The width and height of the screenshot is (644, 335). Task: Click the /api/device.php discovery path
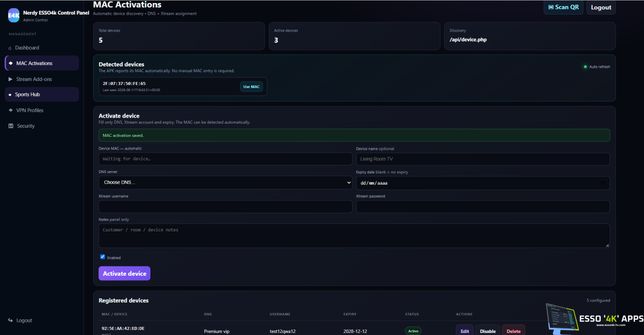click(468, 40)
